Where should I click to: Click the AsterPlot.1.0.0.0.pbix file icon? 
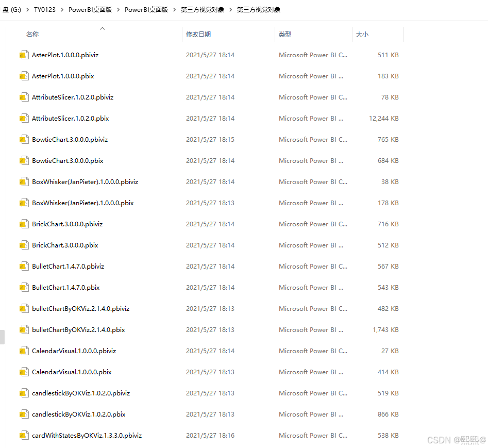[24, 76]
